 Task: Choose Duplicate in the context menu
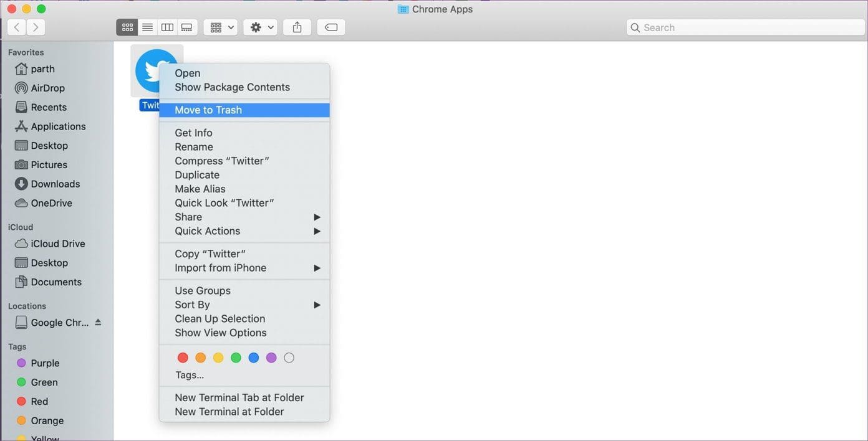[x=244, y=175]
